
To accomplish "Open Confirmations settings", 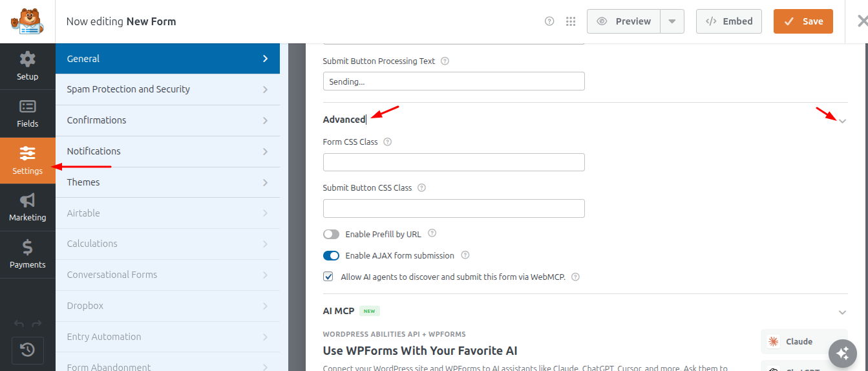I will point(167,120).
